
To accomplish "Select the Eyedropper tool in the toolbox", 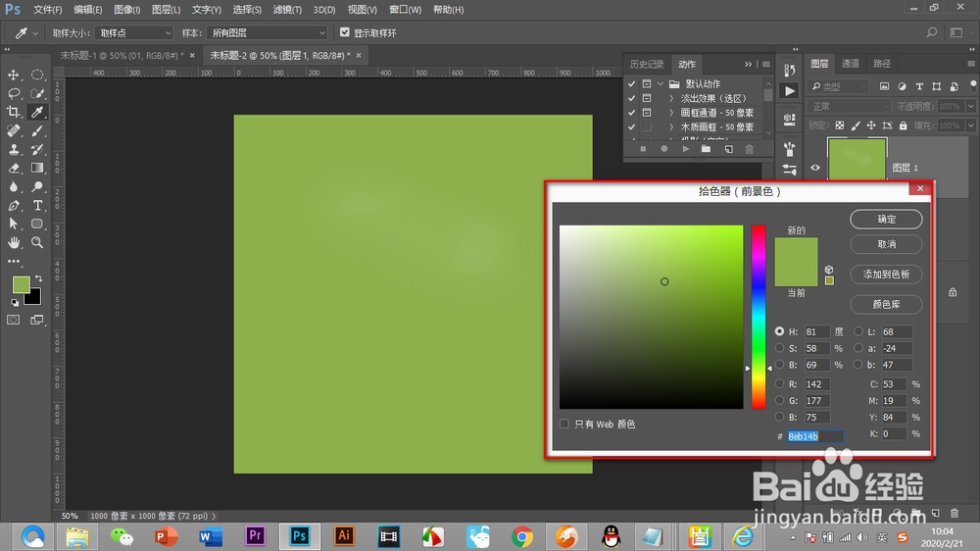I will tap(37, 112).
